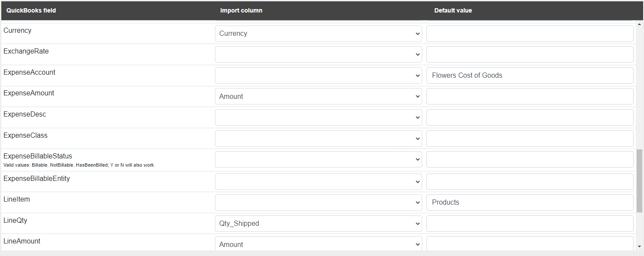
Task: Click the vertical scrollbar thumb
Action: [x=640, y=181]
